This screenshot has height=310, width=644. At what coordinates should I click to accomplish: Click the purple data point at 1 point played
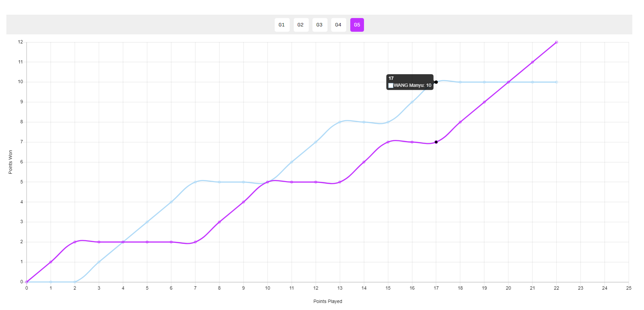(51, 262)
